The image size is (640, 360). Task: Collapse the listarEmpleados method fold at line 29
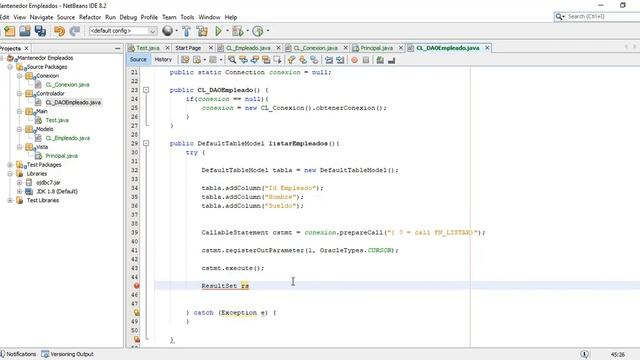146,143
